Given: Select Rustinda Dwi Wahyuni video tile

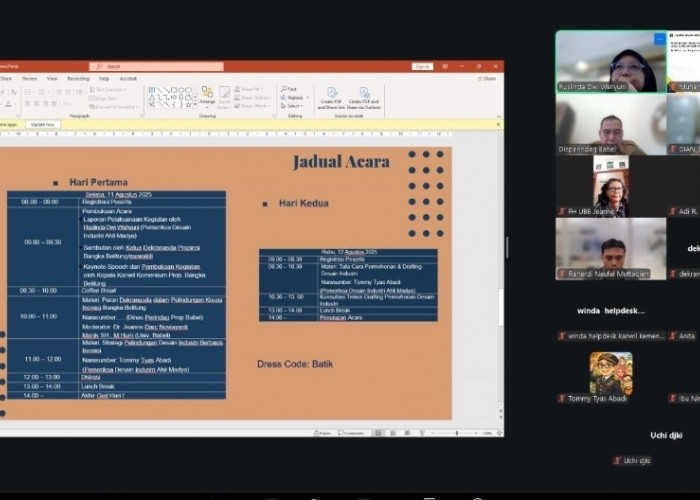Looking at the screenshot, I should pos(611,62).
